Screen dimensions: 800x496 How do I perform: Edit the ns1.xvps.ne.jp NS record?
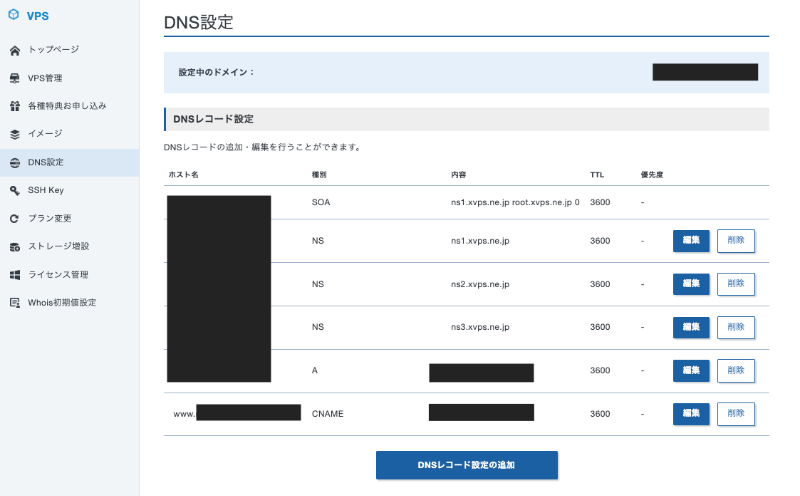click(x=691, y=241)
